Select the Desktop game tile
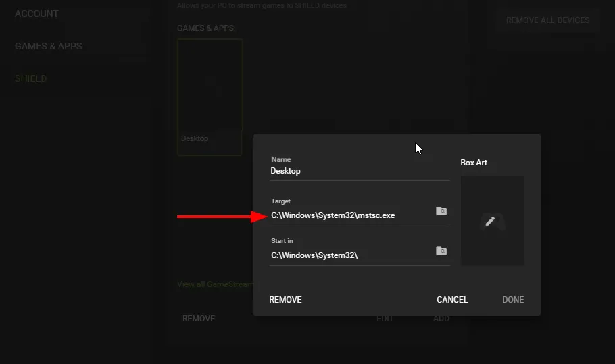The width and height of the screenshot is (615, 364). click(x=210, y=97)
